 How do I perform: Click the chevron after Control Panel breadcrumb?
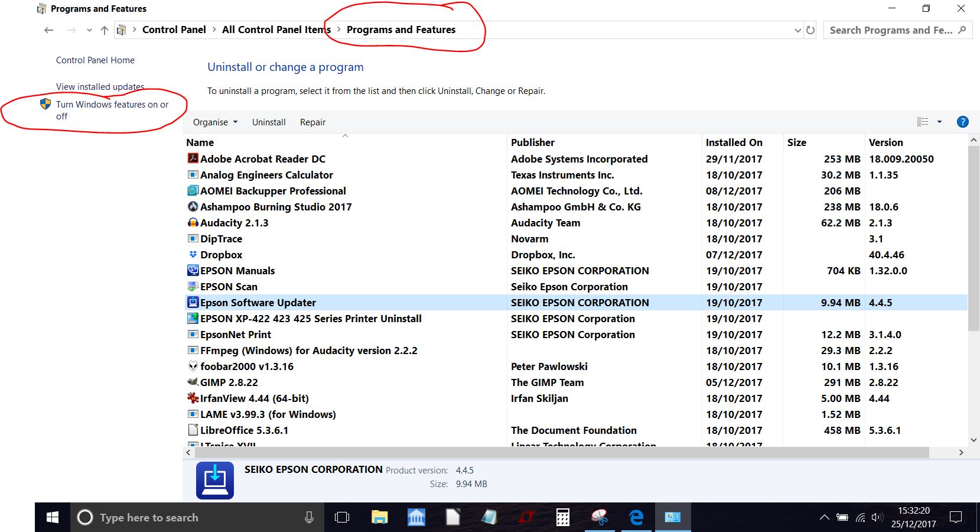tap(214, 30)
